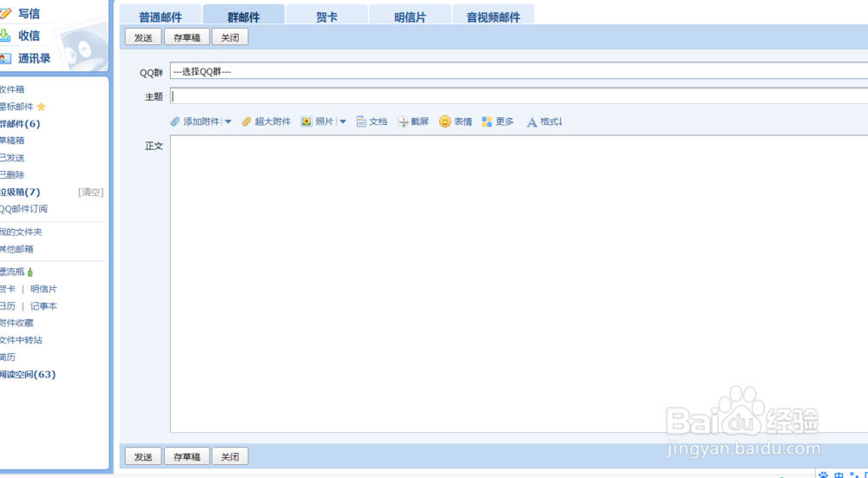Viewport: 868px width, 478px height.
Task: Click the paperclip icon for Add attachment
Action: (175, 121)
